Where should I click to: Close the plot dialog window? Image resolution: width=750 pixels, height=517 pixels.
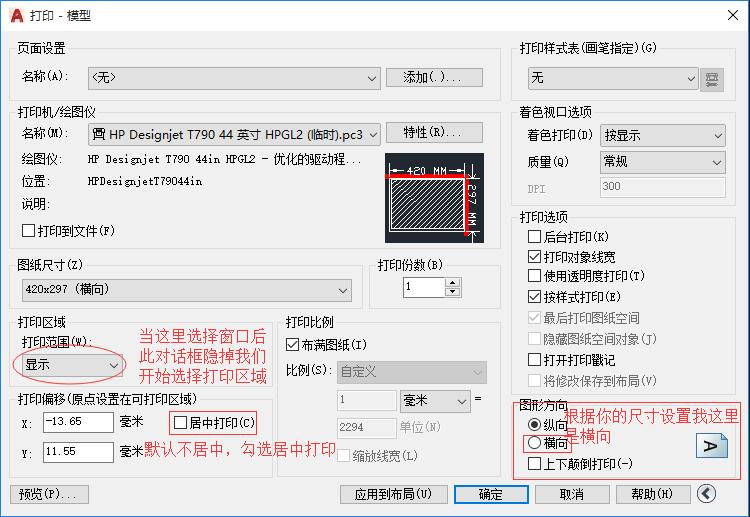coord(727,14)
